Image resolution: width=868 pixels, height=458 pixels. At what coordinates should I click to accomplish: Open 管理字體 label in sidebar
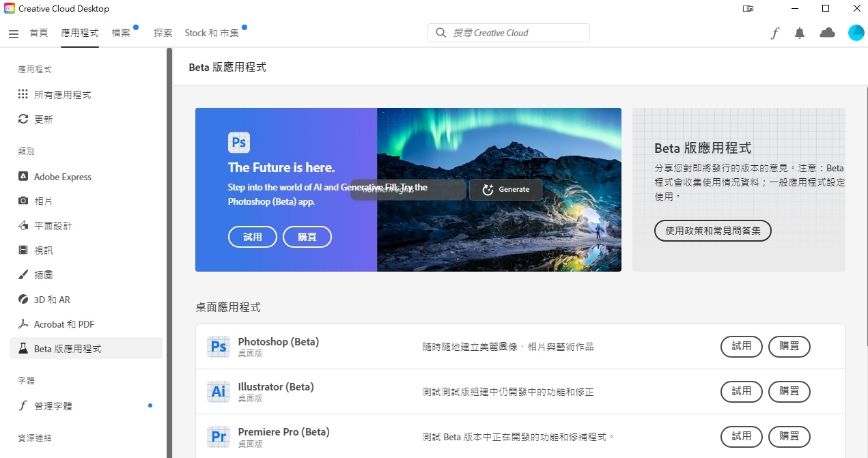pyautogui.click(x=53, y=406)
